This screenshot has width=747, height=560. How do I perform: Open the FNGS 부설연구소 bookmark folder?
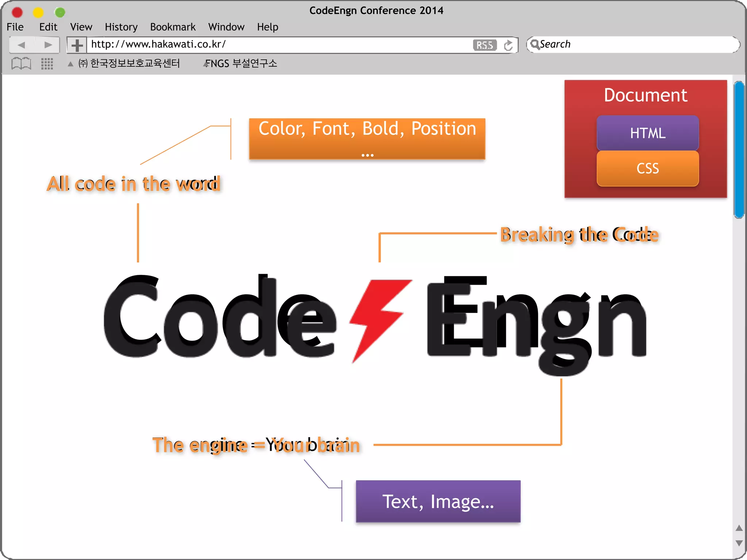coord(241,63)
